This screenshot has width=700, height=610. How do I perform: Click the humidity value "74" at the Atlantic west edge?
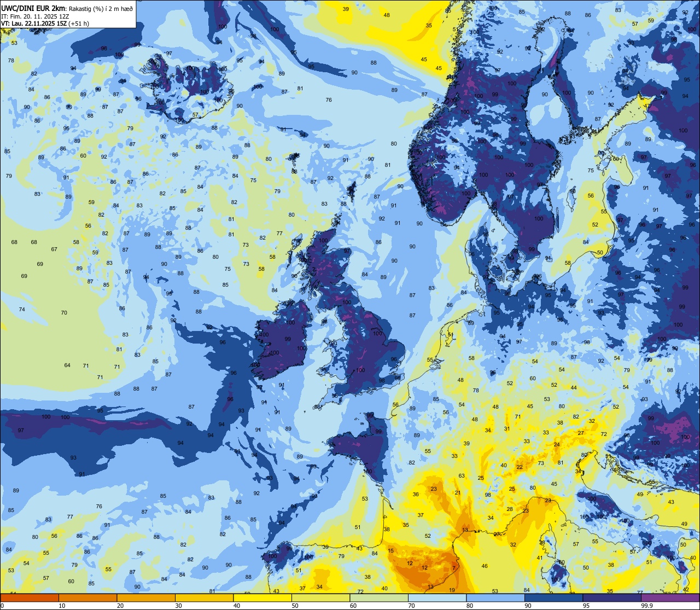(x=22, y=310)
